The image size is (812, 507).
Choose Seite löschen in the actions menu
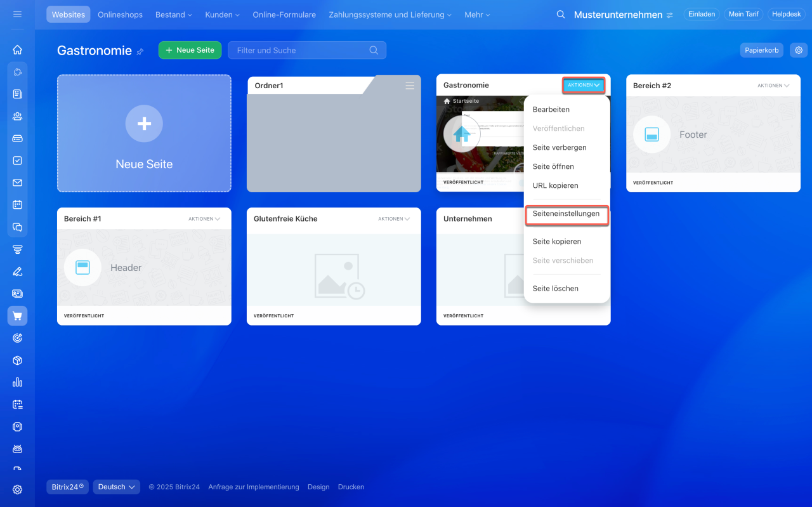click(555, 289)
